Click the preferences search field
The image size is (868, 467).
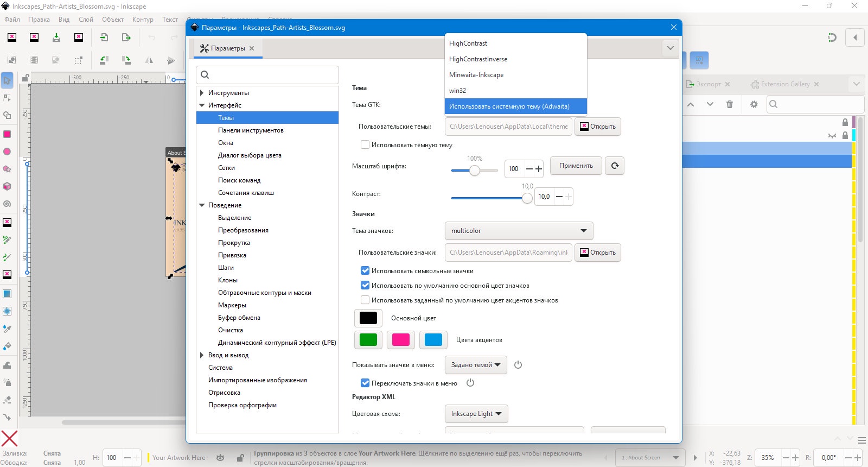[267, 75]
